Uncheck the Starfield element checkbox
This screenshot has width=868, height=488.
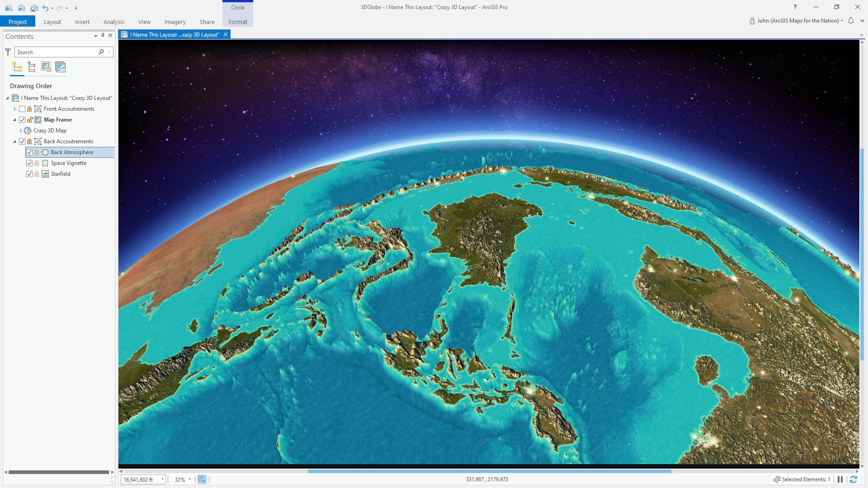pos(29,174)
